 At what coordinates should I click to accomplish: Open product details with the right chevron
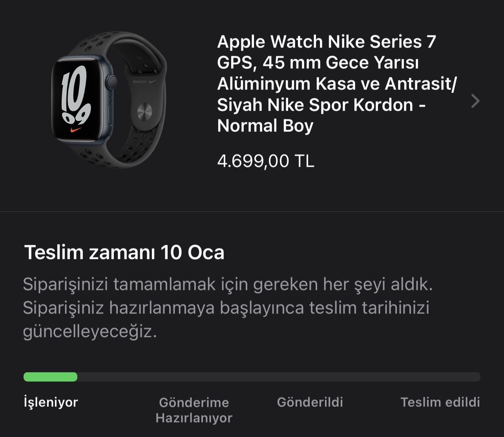click(475, 101)
